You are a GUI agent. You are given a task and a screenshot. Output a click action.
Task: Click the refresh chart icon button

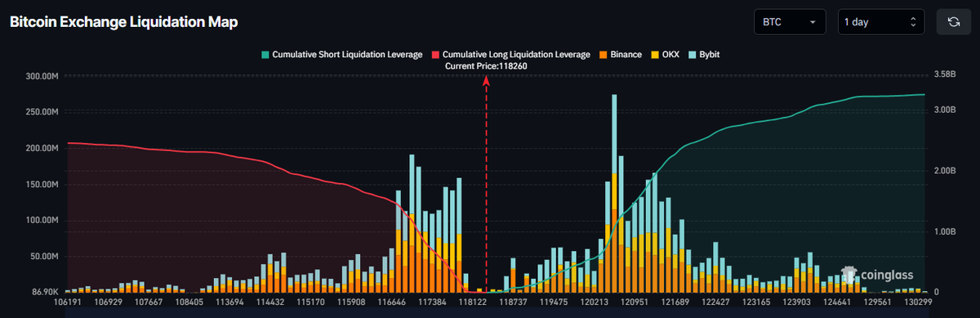pyautogui.click(x=954, y=22)
